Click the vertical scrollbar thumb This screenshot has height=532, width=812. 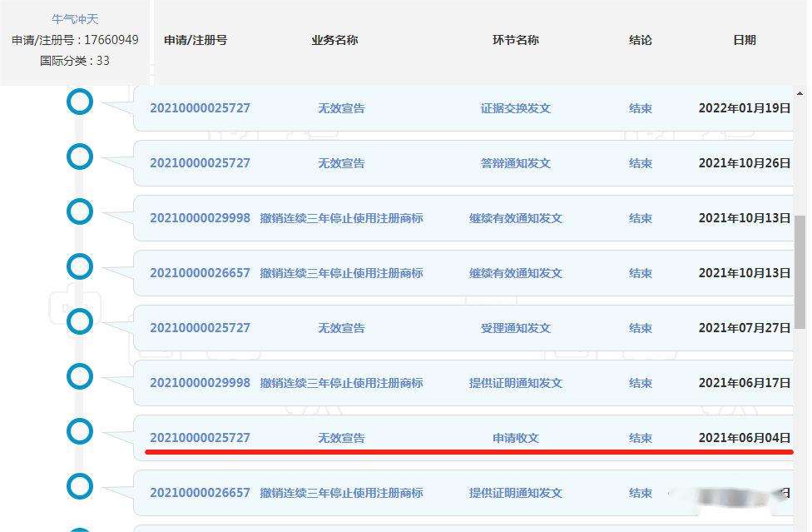pyautogui.click(x=800, y=271)
